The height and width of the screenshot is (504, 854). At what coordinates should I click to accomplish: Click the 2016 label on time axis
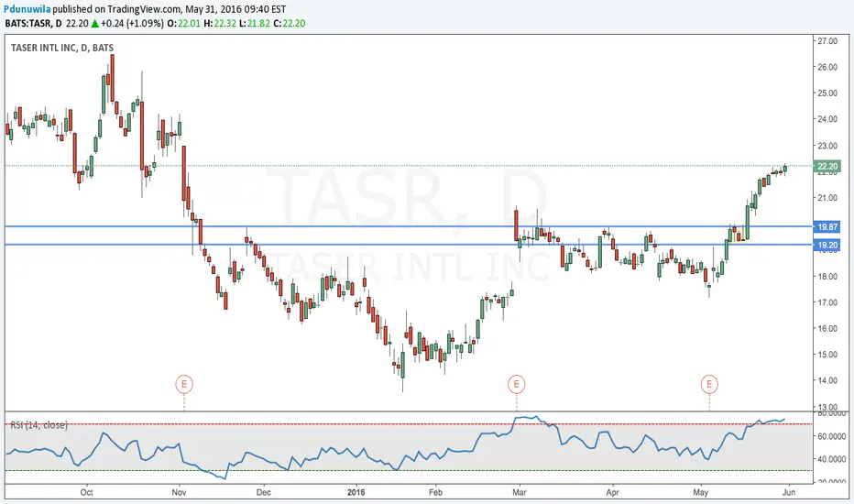click(356, 493)
